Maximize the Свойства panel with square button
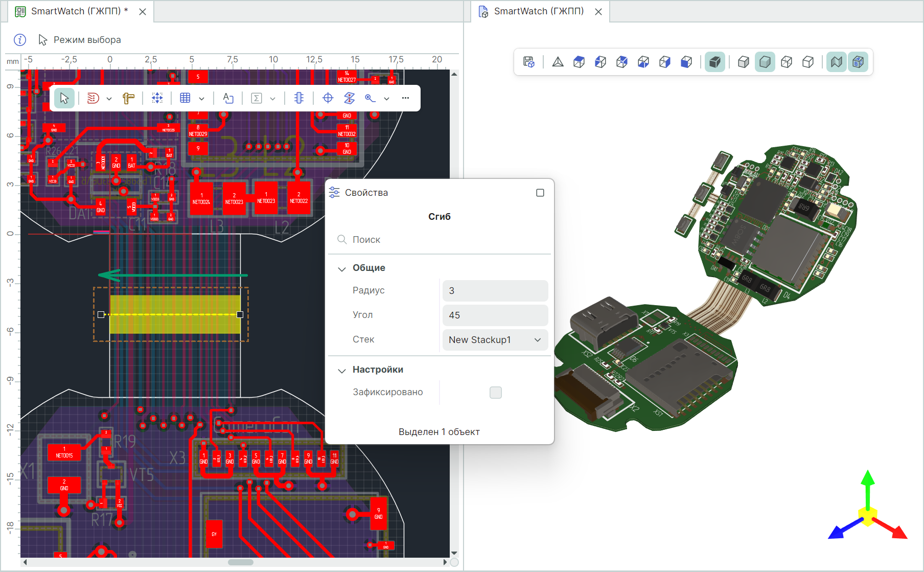Image resolution: width=924 pixels, height=572 pixels. click(x=540, y=193)
